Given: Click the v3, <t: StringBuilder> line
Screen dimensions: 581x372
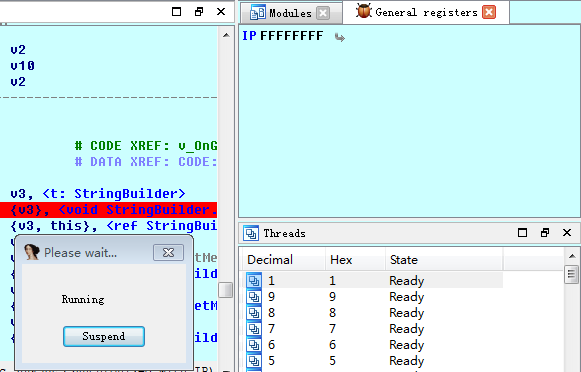Looking at the screenshot, I should (x=98, y=194).
